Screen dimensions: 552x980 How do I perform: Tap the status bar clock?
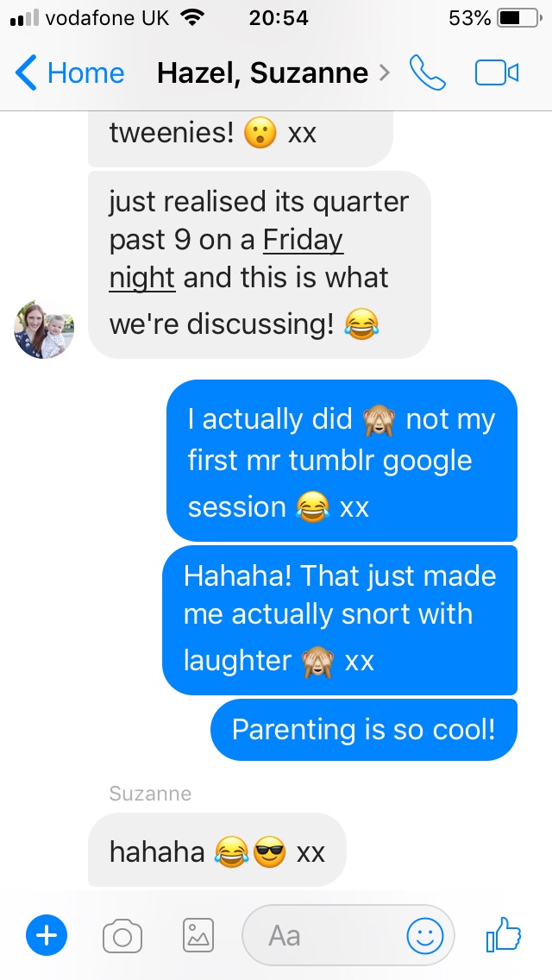(x=278, y=17)
